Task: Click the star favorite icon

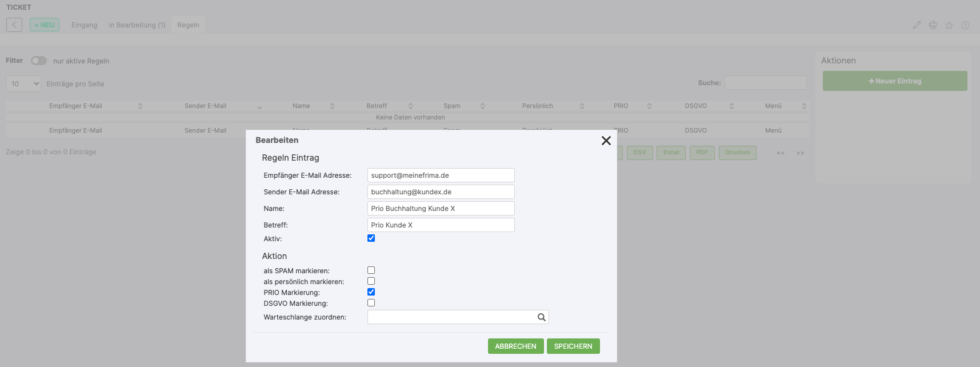Action: click(x=949, y=25)
